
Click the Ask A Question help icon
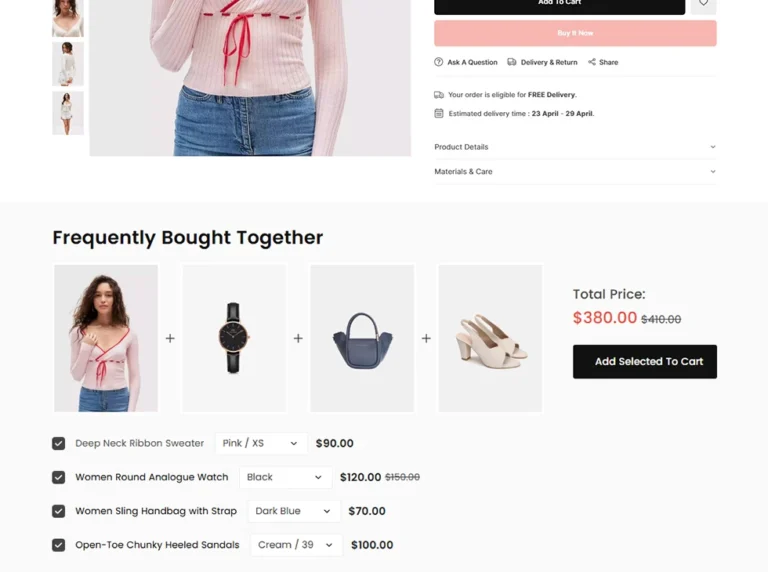438,62
